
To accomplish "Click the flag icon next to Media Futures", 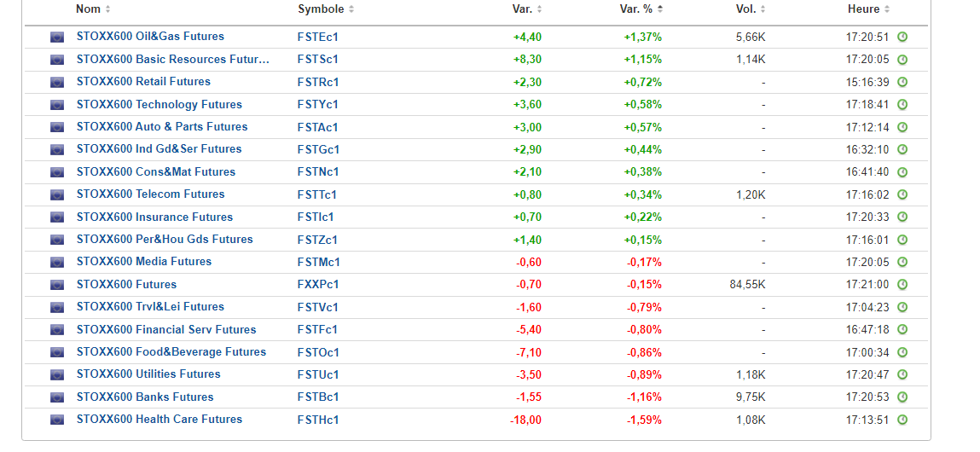I will point(57,262).
